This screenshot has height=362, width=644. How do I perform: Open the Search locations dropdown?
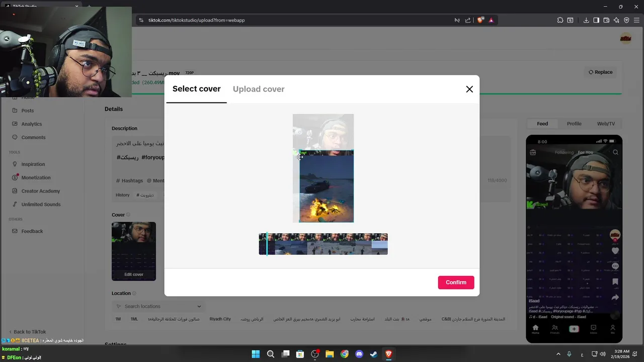158,306
